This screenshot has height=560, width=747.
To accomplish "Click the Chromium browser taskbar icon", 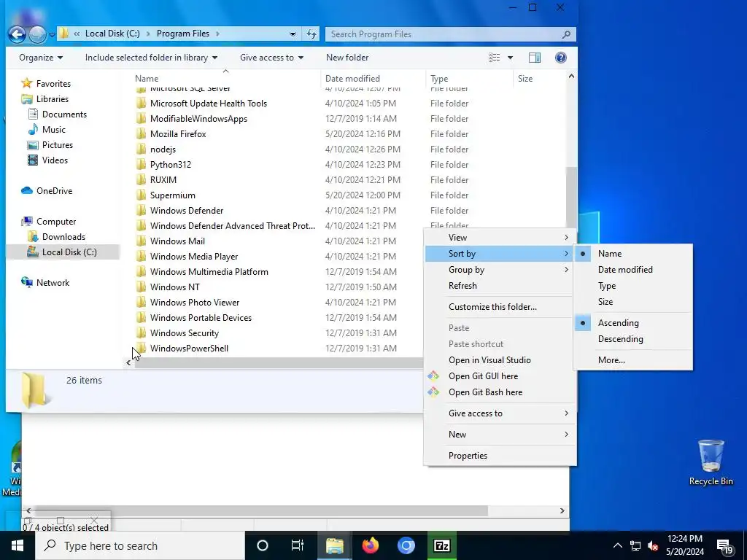I will (406, 545).
